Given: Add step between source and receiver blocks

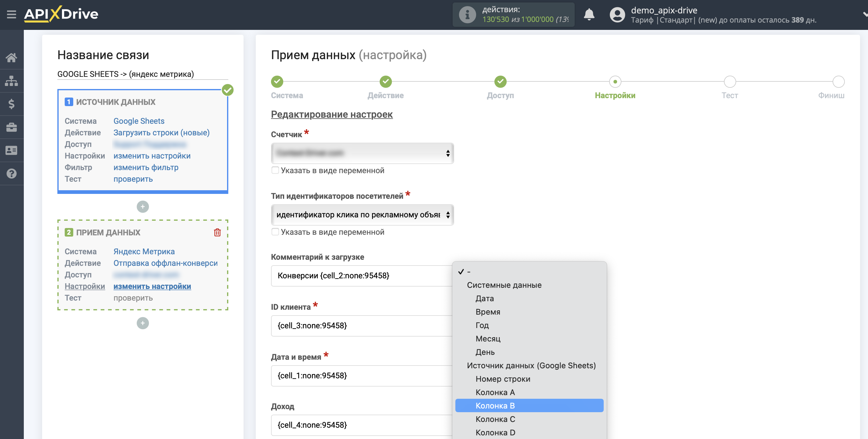Looking at the screenshot, I should (143, 207).
